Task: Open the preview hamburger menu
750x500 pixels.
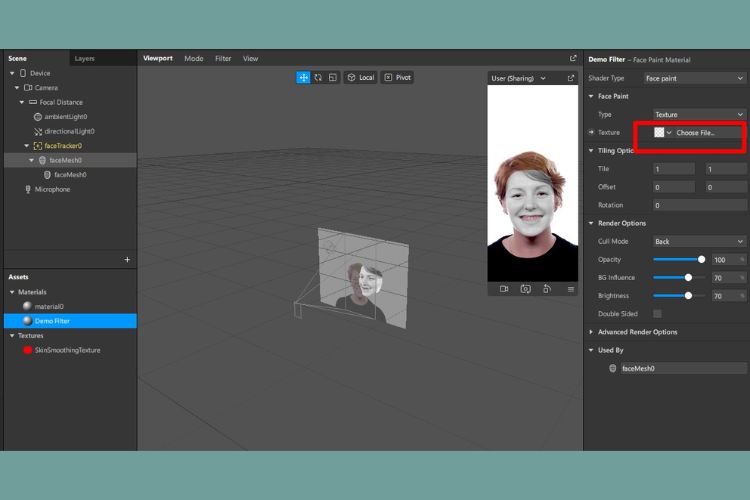Action: pyautogui.click(x=571, y=289)
